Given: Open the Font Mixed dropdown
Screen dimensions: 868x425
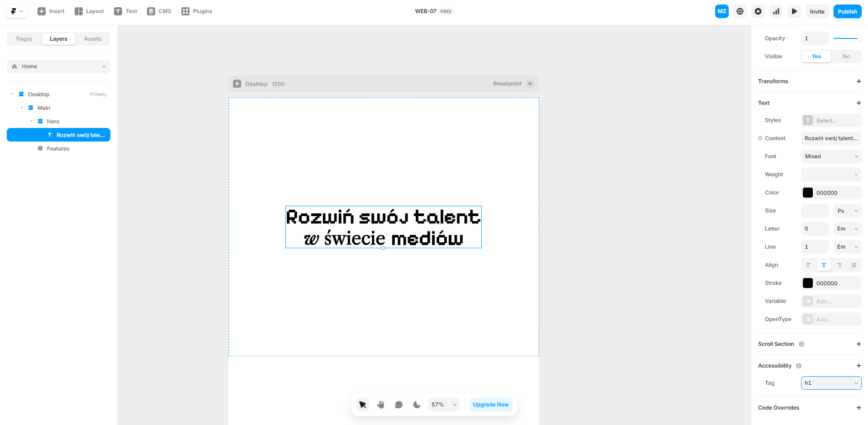Looking at the screenshot, I should 831,156.
